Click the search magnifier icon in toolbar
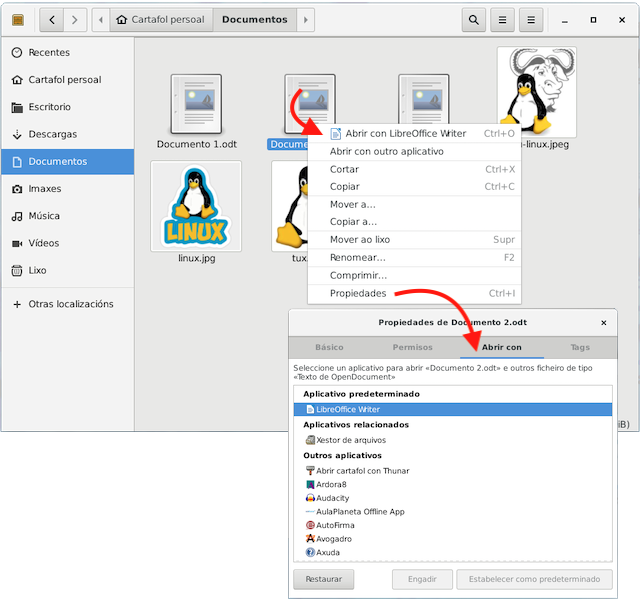The width and height of the screenshot is (641, 600). (x=474, y=19)
